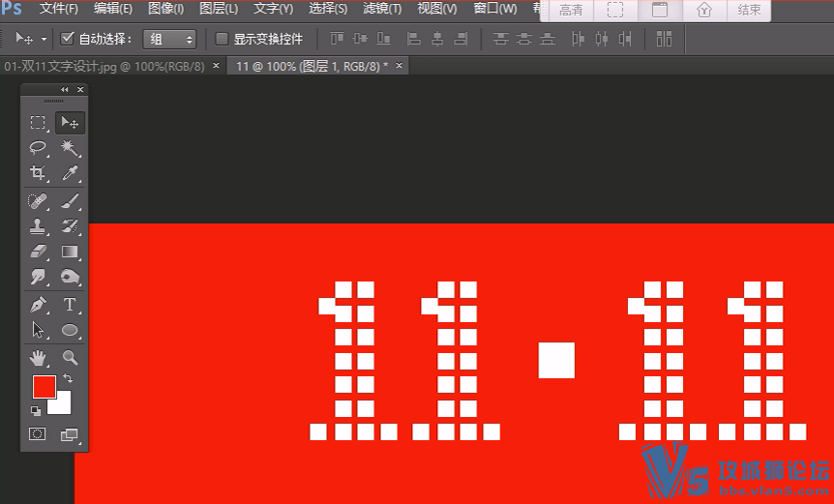Image resolution: width=834 pixels, height=504 pixels.
Task: Distribute layers by right edges
Action: click(x=625, y=39)
